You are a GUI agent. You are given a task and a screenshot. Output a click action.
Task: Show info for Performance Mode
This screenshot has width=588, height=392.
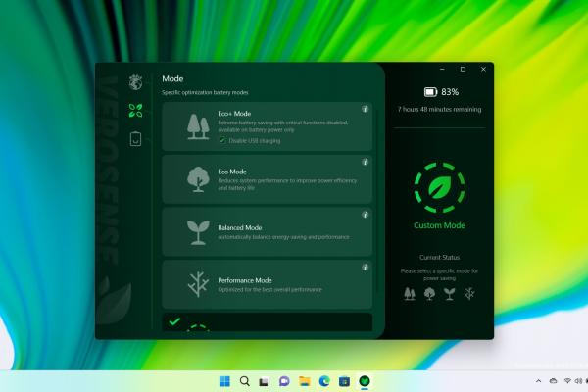pos(365,268)
